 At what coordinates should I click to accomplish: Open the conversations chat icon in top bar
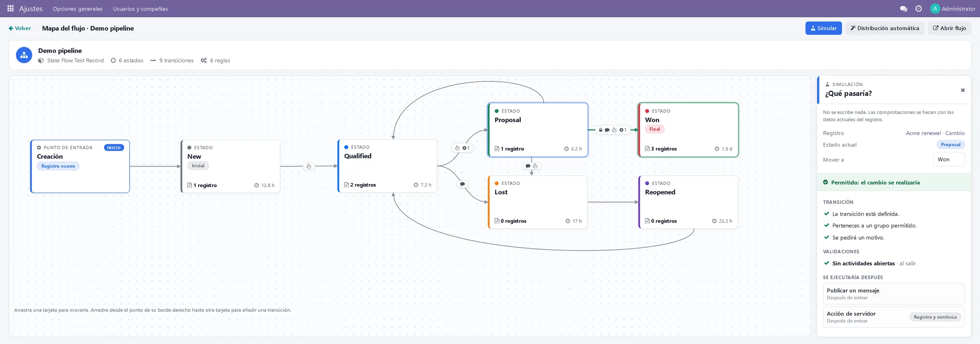pos(903,8)
